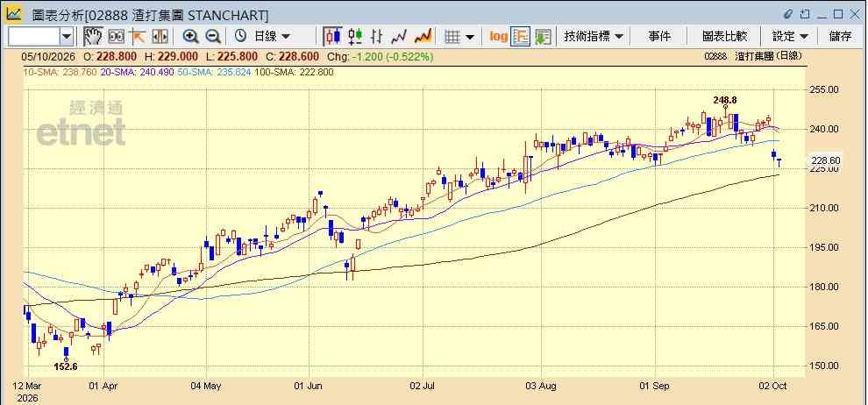The width and height of the screenshot is (868, 405).
Task: Click the paperclip attach icon in title bar
Action: 788,14
